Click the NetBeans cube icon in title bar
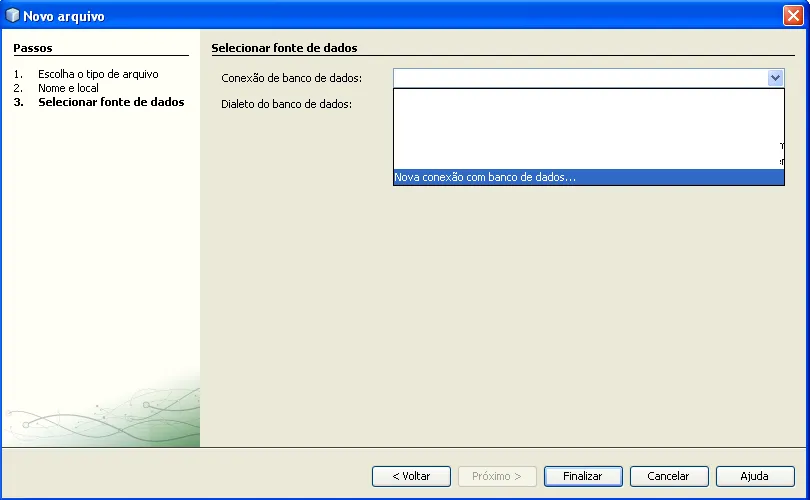 [x=12, y=15]
